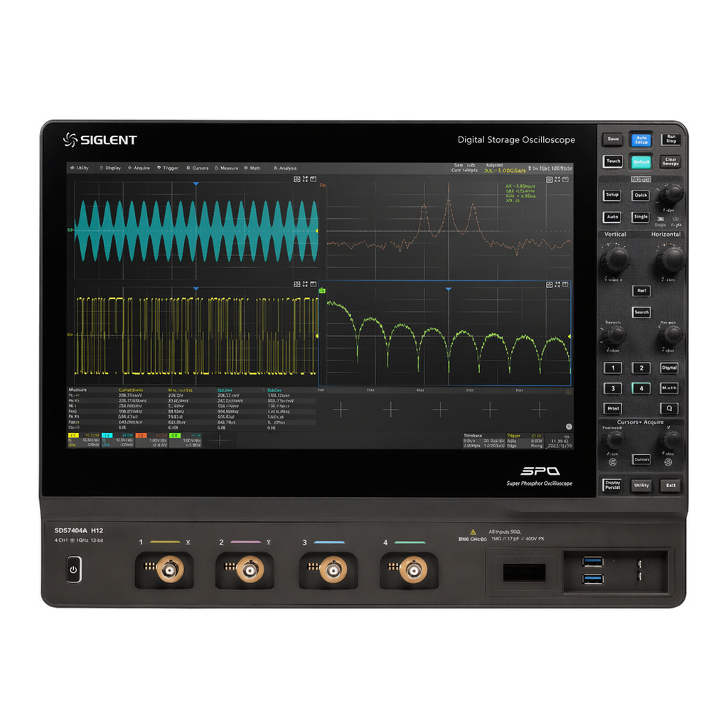Add a measurement using the first plus placeholder
This screenshot has height=728, width=728.
coord(341,409)
